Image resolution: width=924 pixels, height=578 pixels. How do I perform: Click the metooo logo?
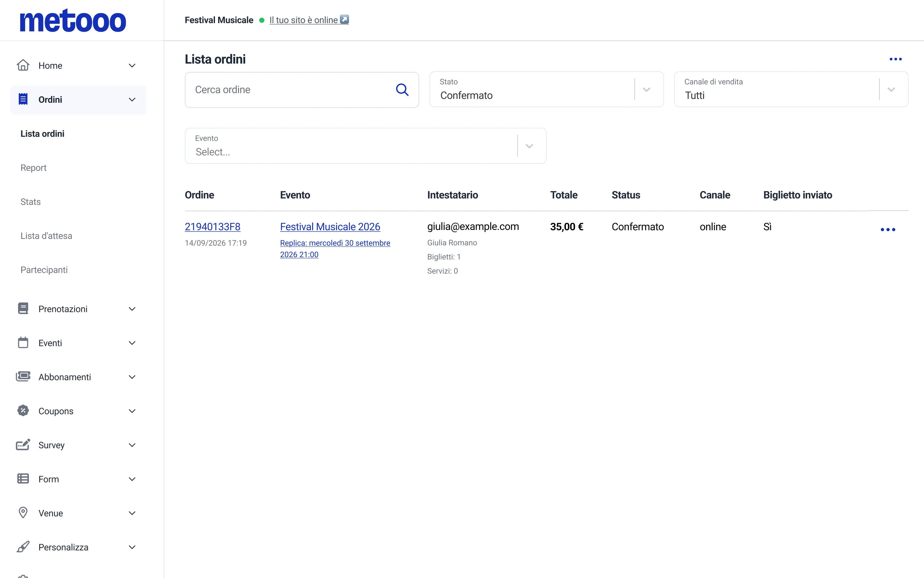click(x=73, y=21)
